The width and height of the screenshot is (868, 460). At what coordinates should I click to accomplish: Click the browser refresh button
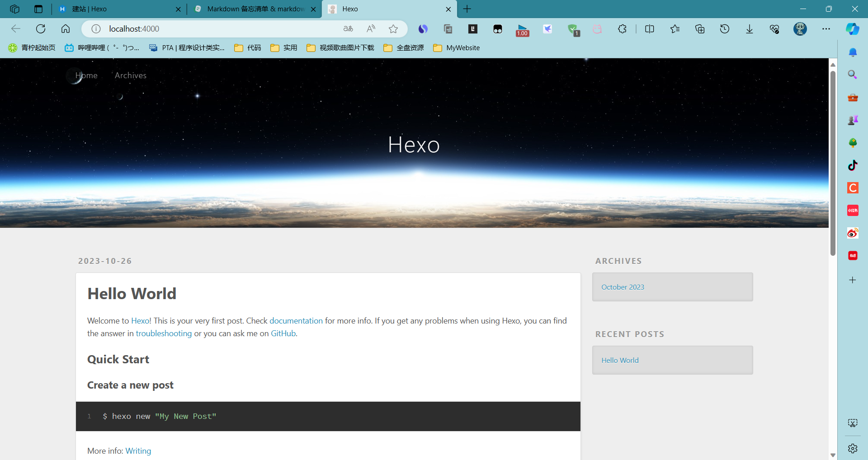41,29
